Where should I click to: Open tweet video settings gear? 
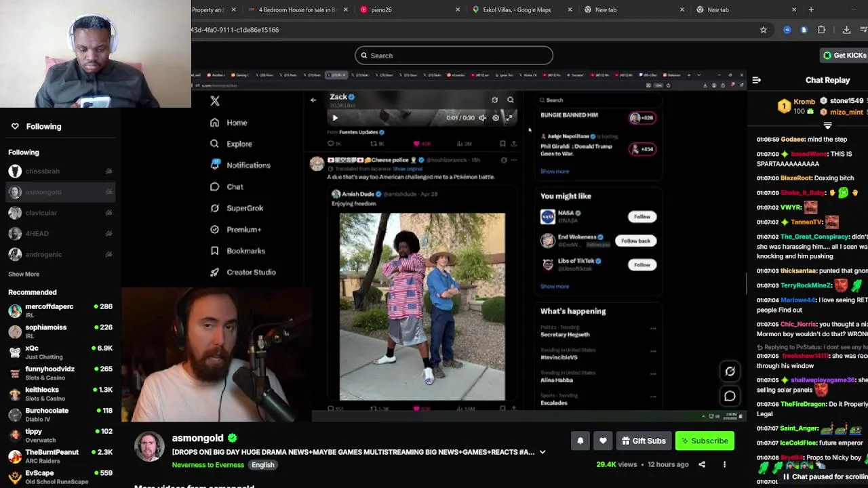pyautogui.click(x=496, y=118)
